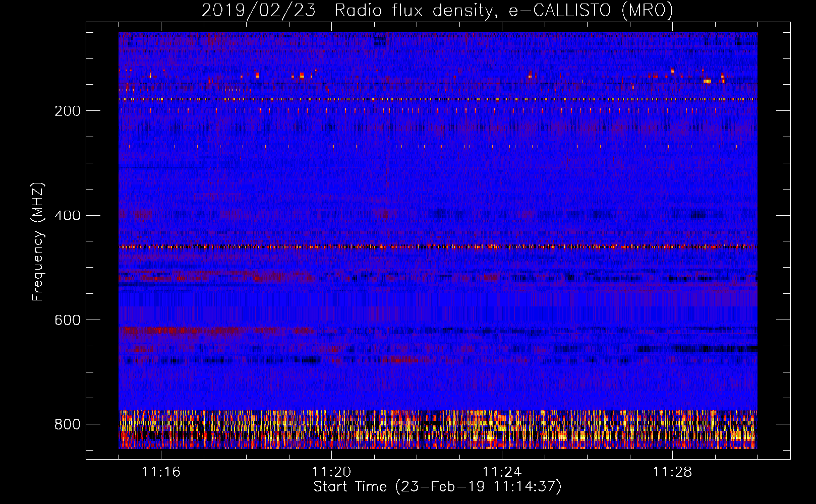Click the 11:16 time tick label
This screenshot has width=816, height=504.
[x=161, y=472]
